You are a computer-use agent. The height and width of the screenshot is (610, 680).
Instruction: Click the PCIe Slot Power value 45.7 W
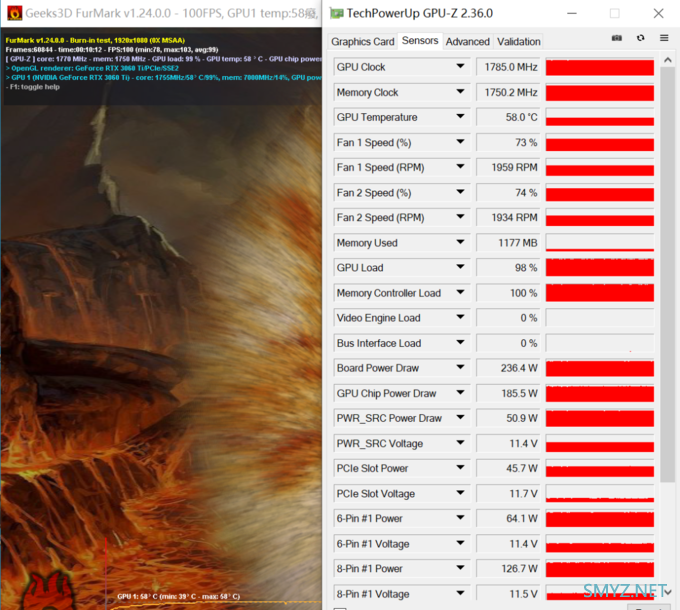(508, 468)
